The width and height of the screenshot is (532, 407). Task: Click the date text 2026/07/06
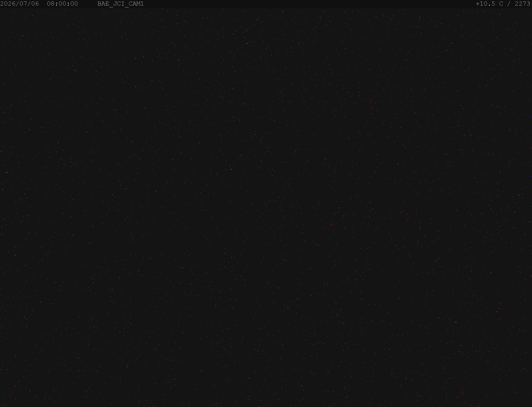coord(20,4)
